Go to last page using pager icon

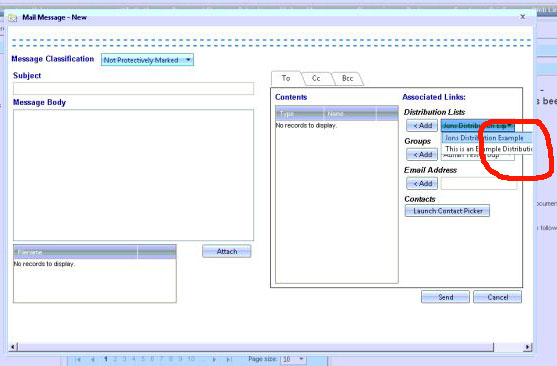[x=229, y=359]
